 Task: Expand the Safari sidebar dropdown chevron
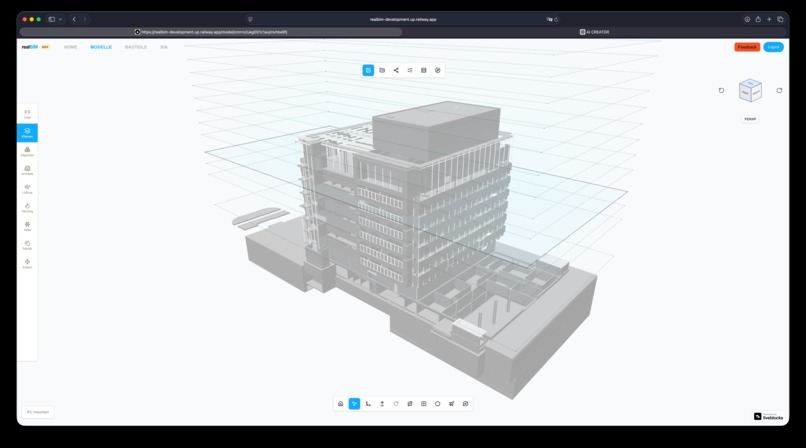pyautogui.click(x=61, y=20)
